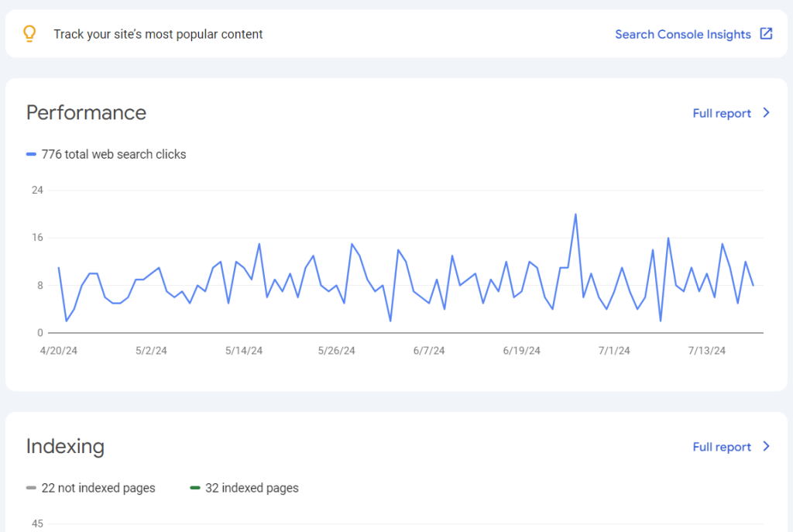Open the Search Console Insights link
Image resolution: width=793 pixels, height=532 pixels.
(x=682, y=34)
